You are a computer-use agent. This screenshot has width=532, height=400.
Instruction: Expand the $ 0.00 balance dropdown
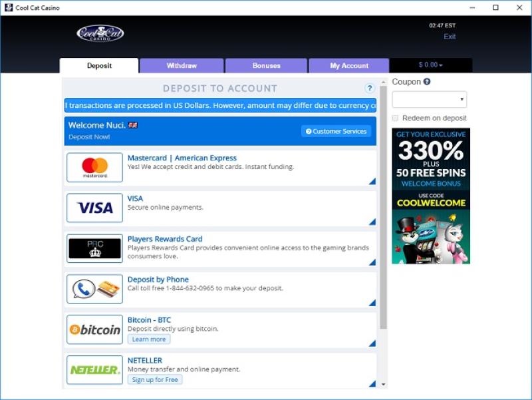[x=430, y=65]
